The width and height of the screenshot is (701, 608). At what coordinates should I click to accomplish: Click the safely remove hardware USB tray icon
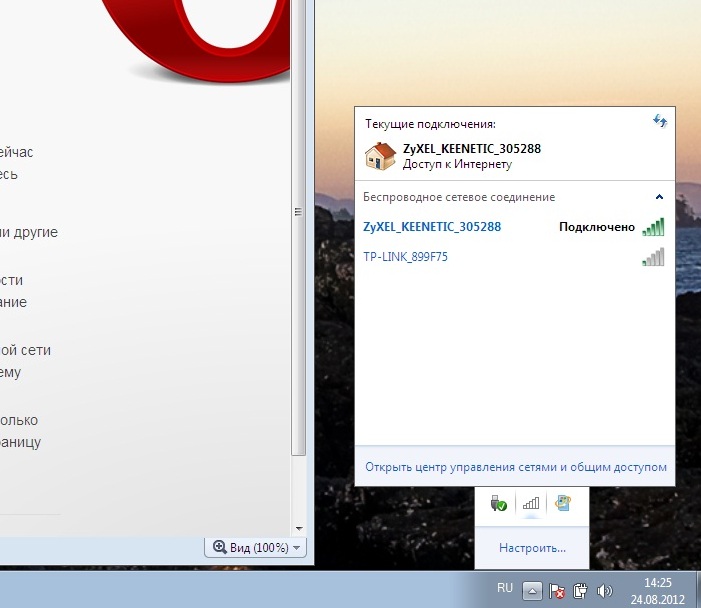(498, 503)
